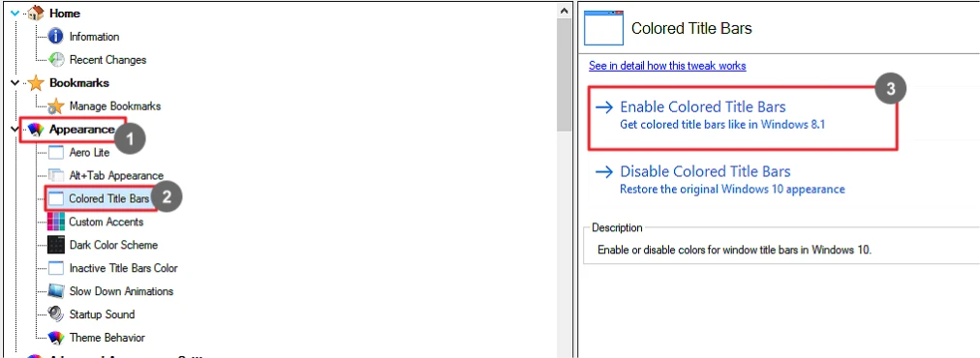Open the Custom Accents tweak
The height and width of the screenshot is (358, 980).
107,222
